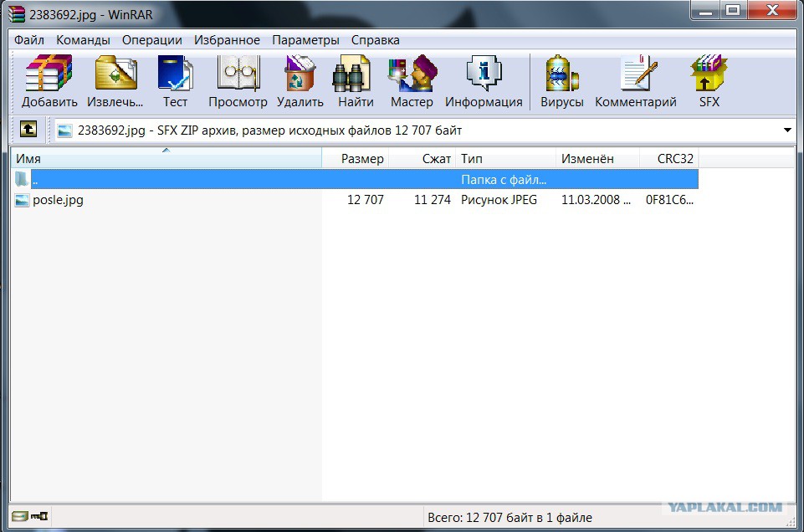This screenshot has width=804, height=532.
Task: Sort files by Размер column
Action: tap(356, 158)
